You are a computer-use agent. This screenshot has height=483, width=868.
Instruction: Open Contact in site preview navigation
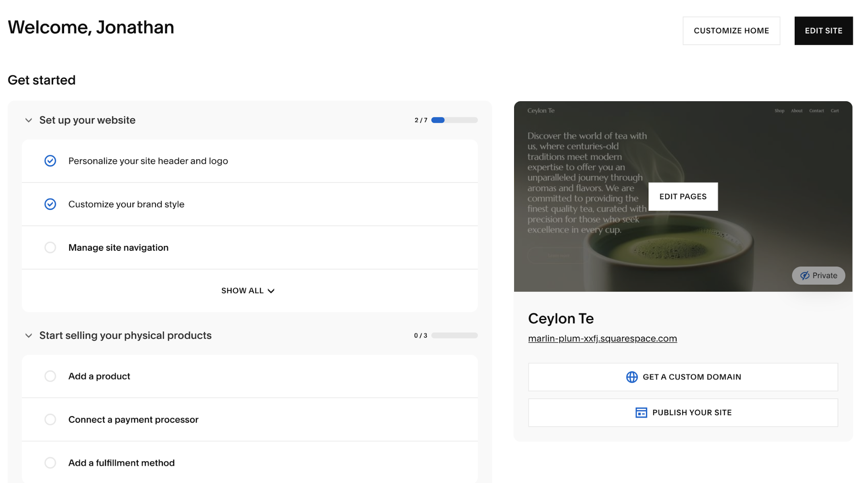click(816, 111)
